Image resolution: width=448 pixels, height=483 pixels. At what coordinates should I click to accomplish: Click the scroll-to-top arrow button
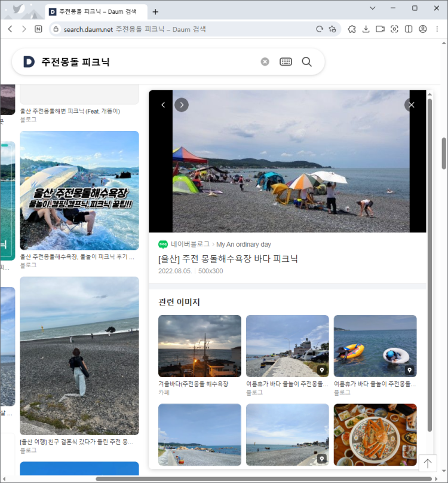[427, 463]
